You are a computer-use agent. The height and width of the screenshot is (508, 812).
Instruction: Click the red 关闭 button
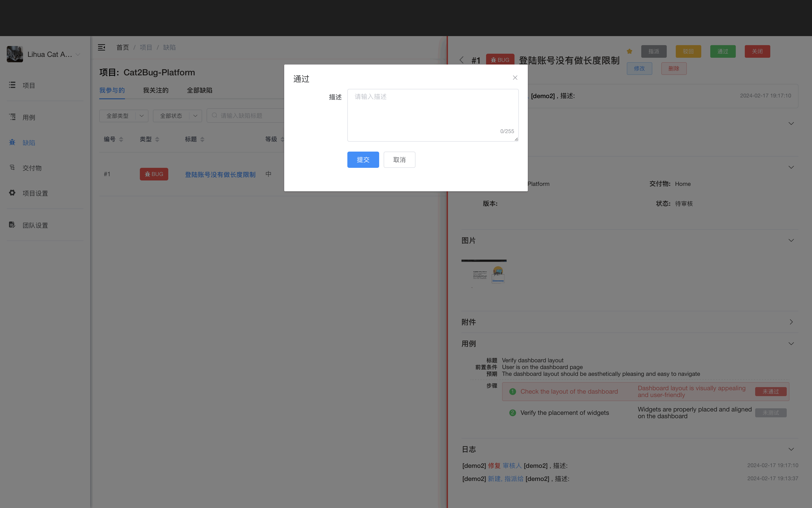pyautogui.click(x=757, y=51)
